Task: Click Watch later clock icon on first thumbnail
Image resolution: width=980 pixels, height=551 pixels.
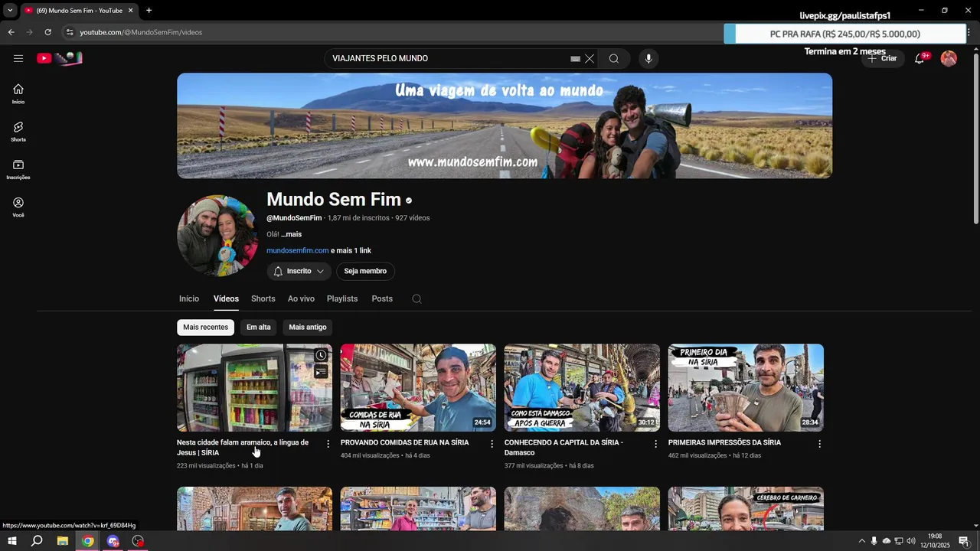Action: [321, 355]
